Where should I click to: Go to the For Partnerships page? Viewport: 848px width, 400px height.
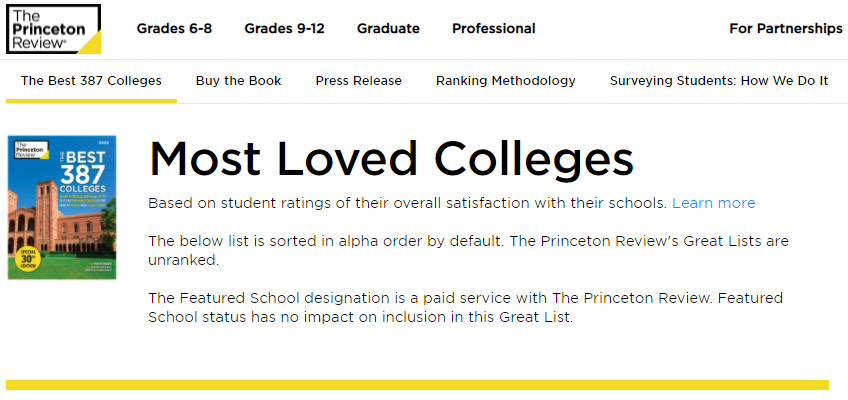(785, 28)
